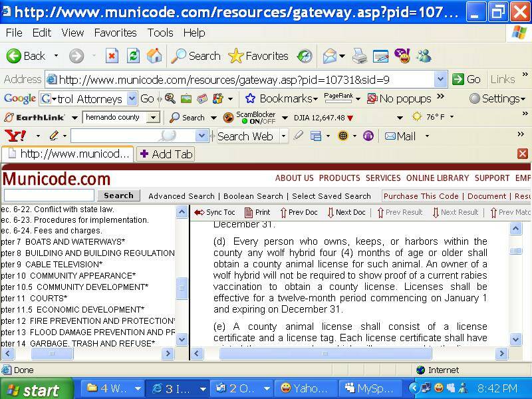The width and height of the screenshot is (532, 399).
Task: Open the Edit menu
Action: tap(41, 33)
